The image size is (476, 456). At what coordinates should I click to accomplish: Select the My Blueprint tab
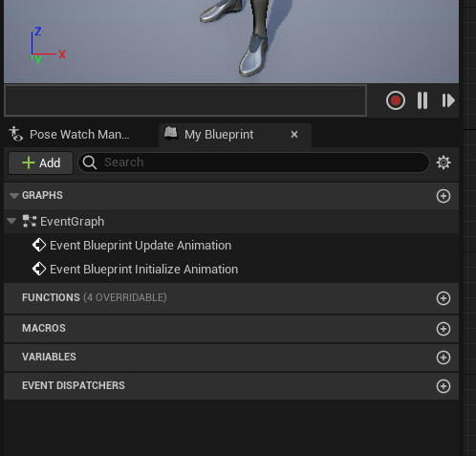[x=219, y=135]
